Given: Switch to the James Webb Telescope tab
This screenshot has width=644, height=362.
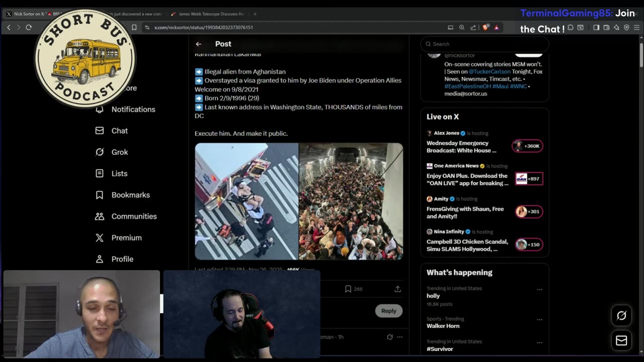Looking at the screenshot, I should [208, 14].
